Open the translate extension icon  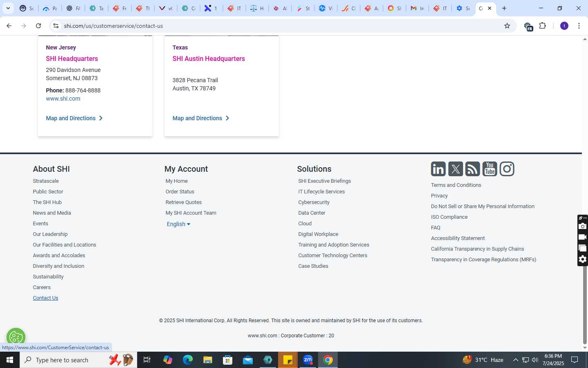pyautogui.click(x=528, y=27)
